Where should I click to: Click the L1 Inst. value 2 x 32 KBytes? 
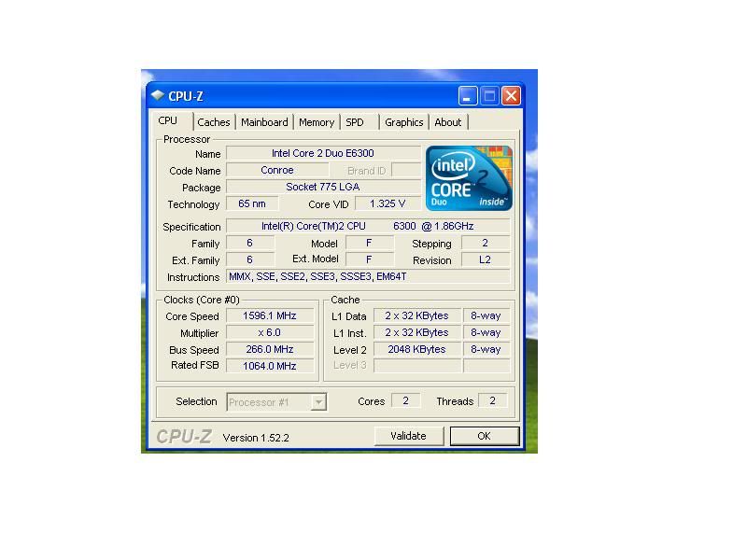point(417,332)
